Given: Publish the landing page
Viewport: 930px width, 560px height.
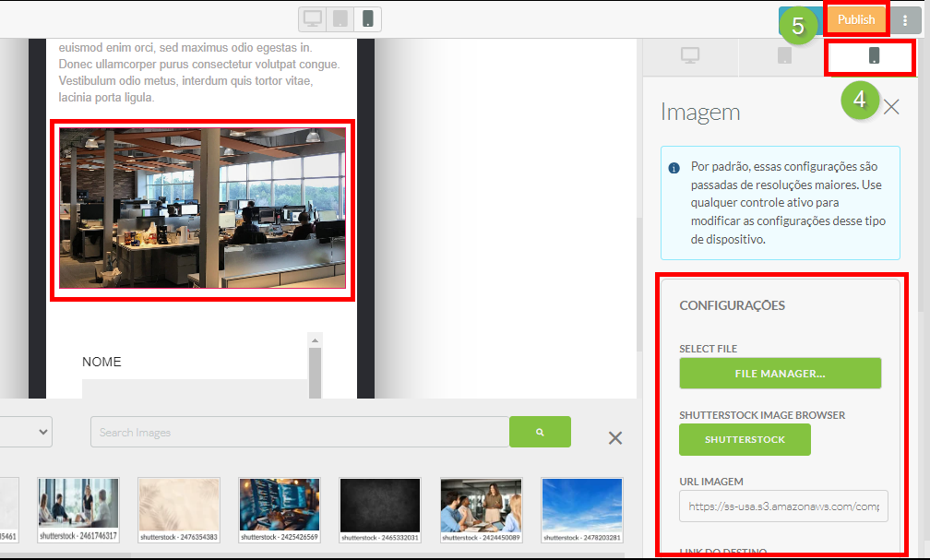Looking at the screenshot, I should coord(856,20).
